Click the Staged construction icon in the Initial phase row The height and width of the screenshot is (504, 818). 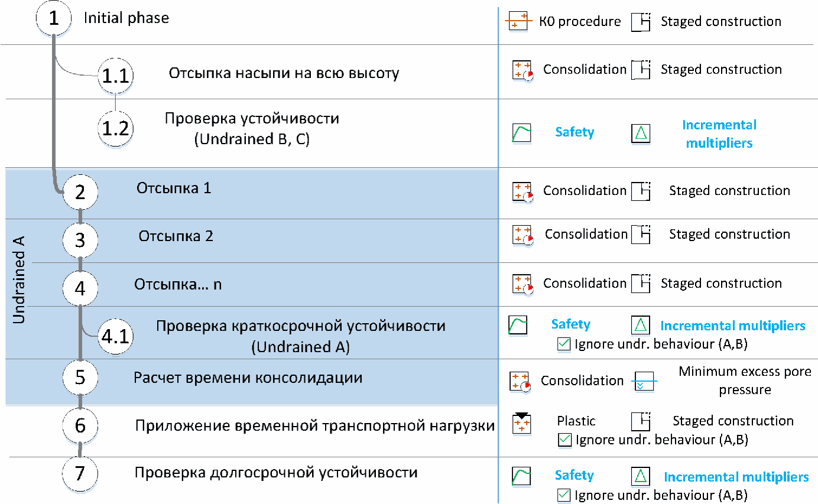click(640, 21)
